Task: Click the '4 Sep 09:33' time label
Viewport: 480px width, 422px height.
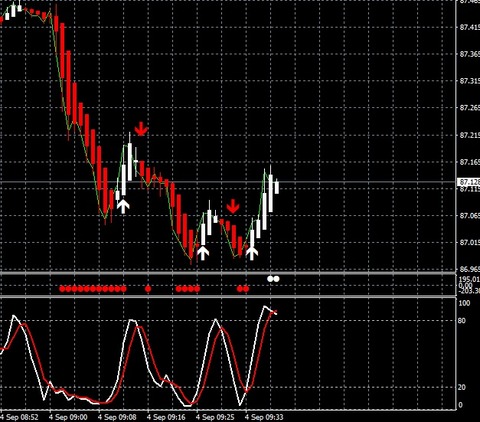Action: [x=264, y=417]
